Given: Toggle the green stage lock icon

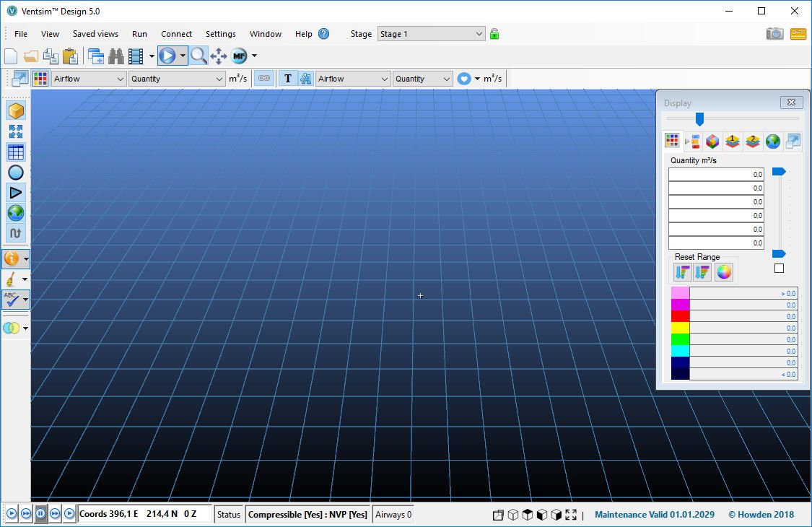Looking at the screenshot, I should point(494,34).
